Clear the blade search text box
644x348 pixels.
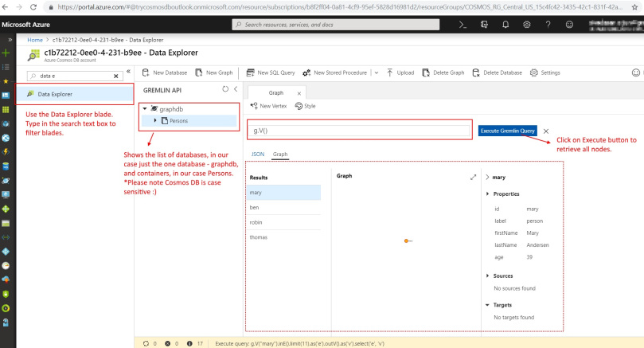point(115,76)
